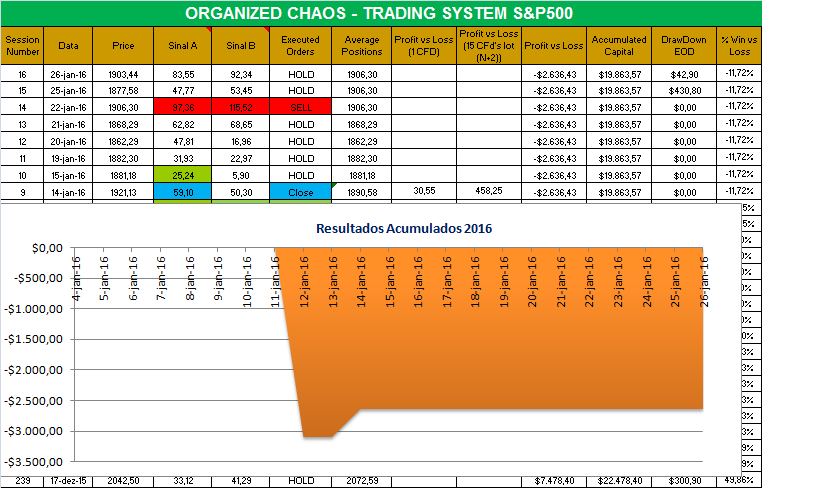The image size is (819, 488).
Task: Click the Resultados Acumulados 2016 chart title
Action: click(404, 228)
